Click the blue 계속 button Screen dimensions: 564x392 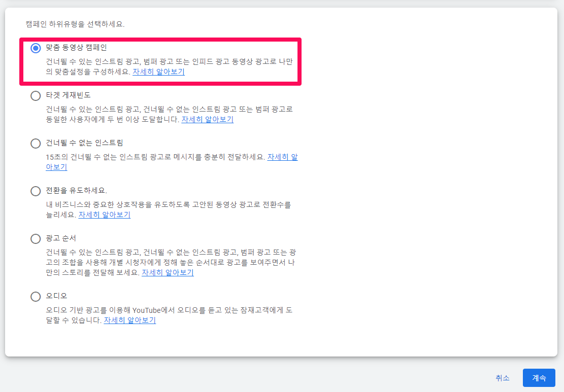[x=539, y=378]
